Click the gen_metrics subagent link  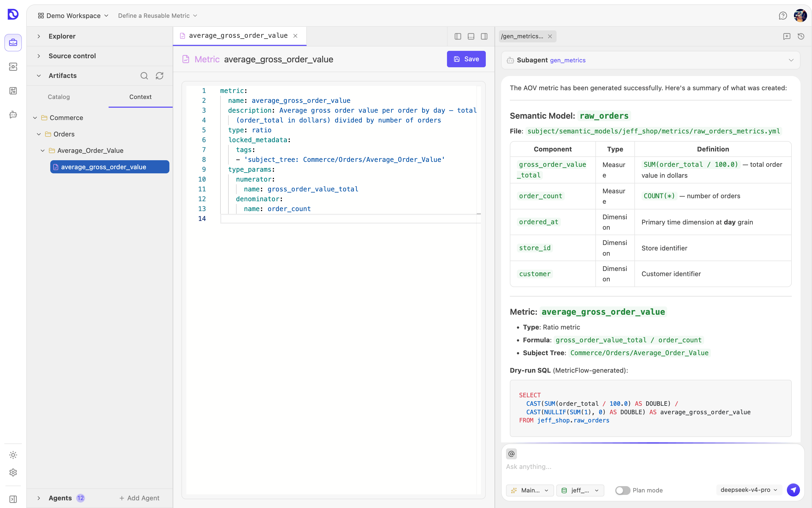pyautogui.click(x=568, y=60)
